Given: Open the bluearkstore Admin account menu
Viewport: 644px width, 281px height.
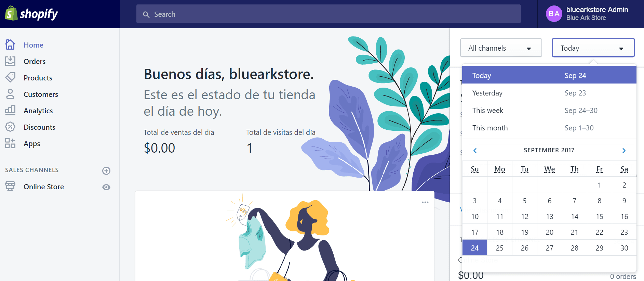Looking at the screenshot, I should click(x=591, y=14).
